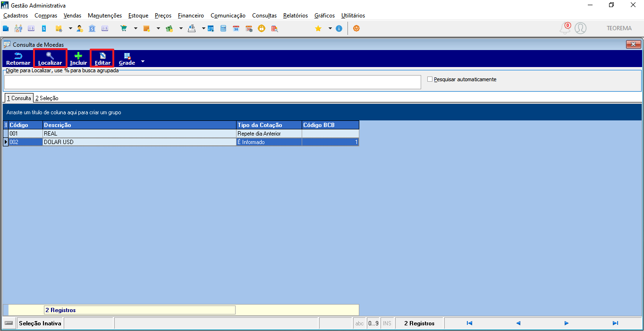This screenshot has height=331, width=644.
Task: Click the grid with magnifier toolbar icon
Action: [x=274, y=28]
